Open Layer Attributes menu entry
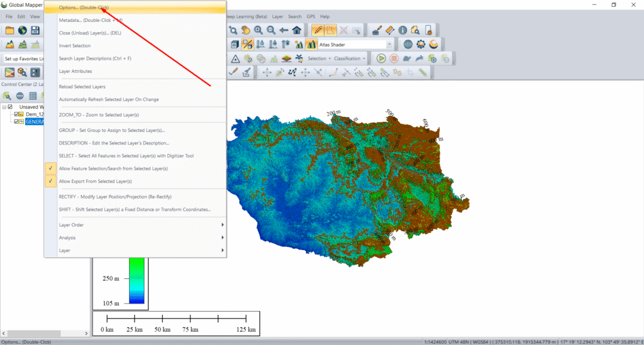This screenshot has width=644, height=345. pyautogui.click(x=135, y=71)
